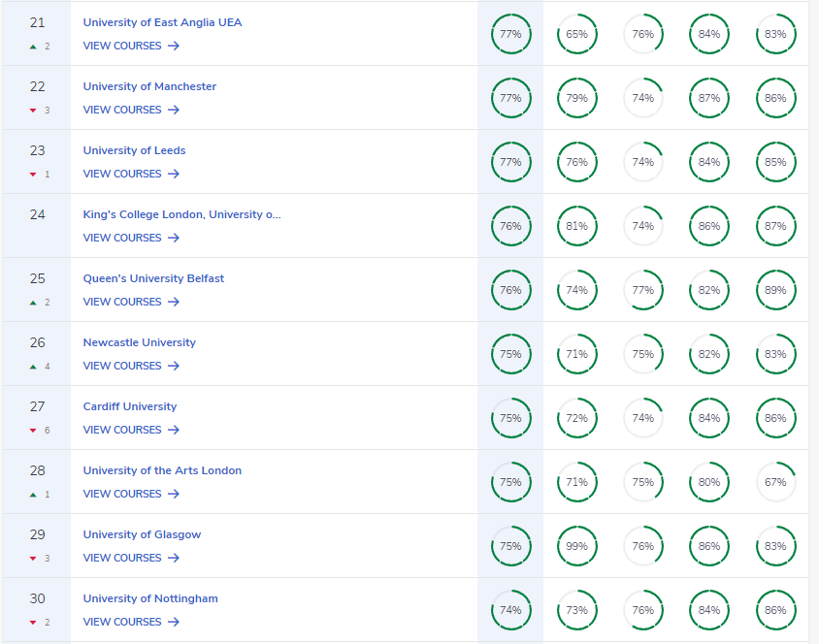The image size is (819, 644).
Task: Click the 82% score circle for Newcastle University
Action: pyautogui.click(x=709, y=354)
